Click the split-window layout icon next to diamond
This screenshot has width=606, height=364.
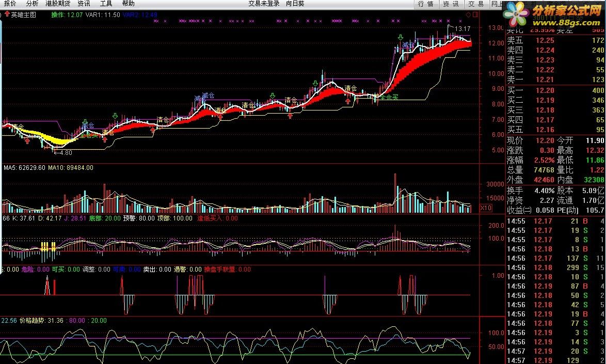475,14
